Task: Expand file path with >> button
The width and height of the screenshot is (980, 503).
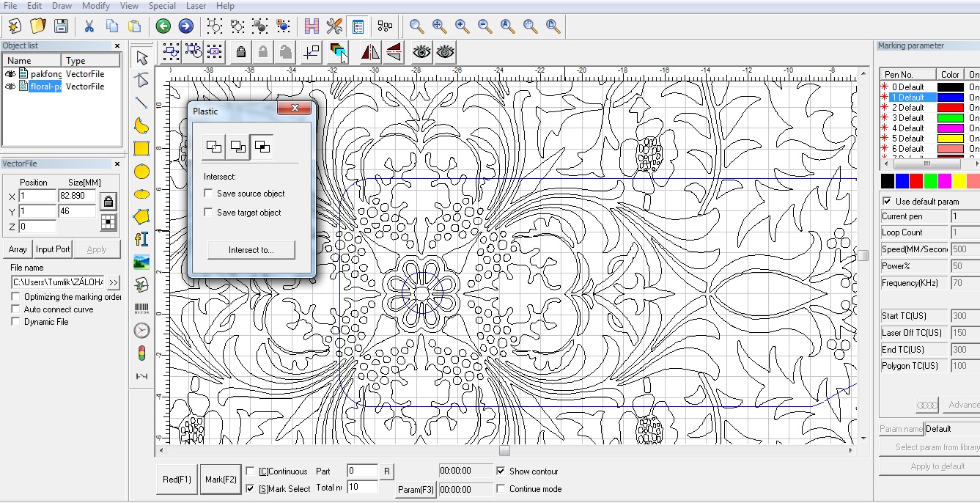Action: [x=114, y=282]
